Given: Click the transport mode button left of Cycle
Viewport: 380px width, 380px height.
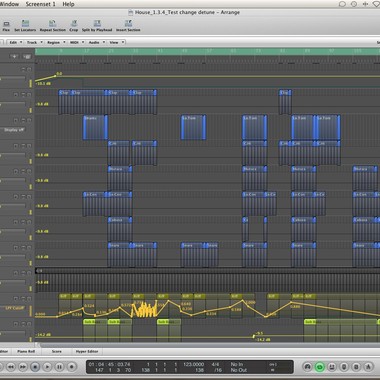Looking at the screenshot, I should (308, 367).
